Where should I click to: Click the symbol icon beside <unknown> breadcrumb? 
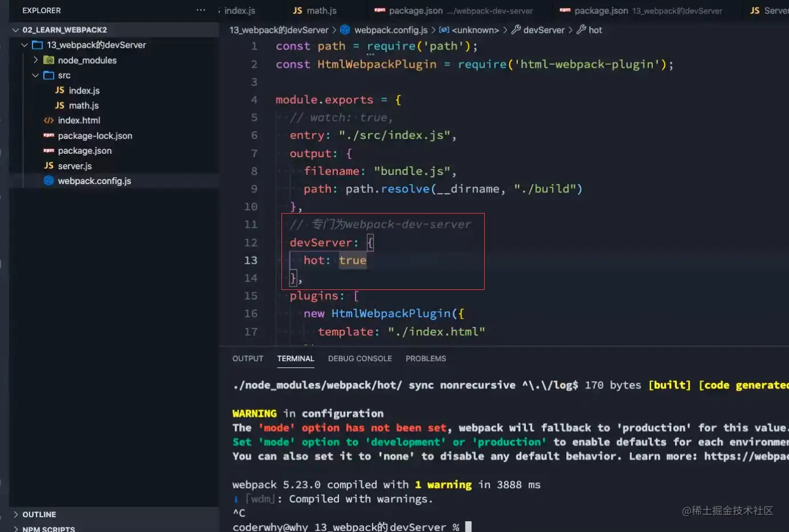point(444,30)
